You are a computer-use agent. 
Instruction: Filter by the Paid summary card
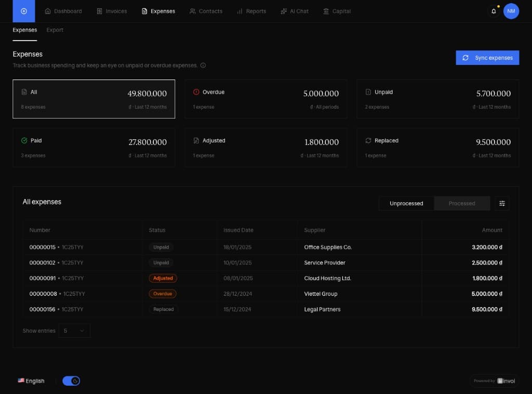pyautogui.click(x=94, y=148)
